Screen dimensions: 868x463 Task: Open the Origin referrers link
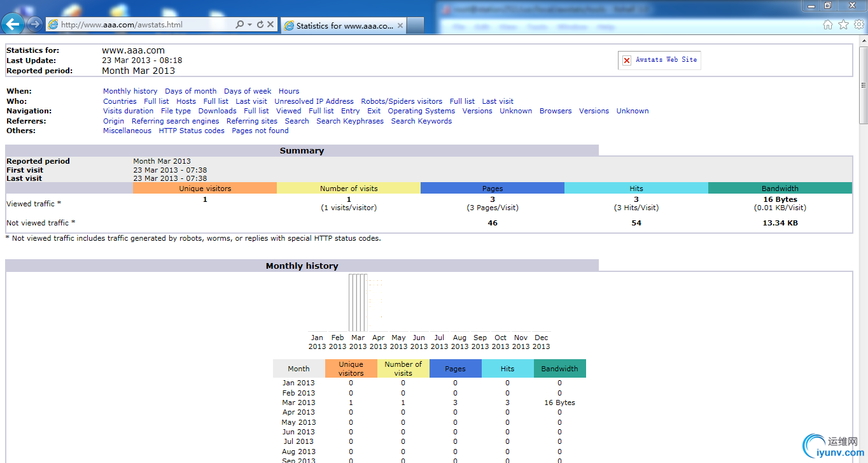113,121
